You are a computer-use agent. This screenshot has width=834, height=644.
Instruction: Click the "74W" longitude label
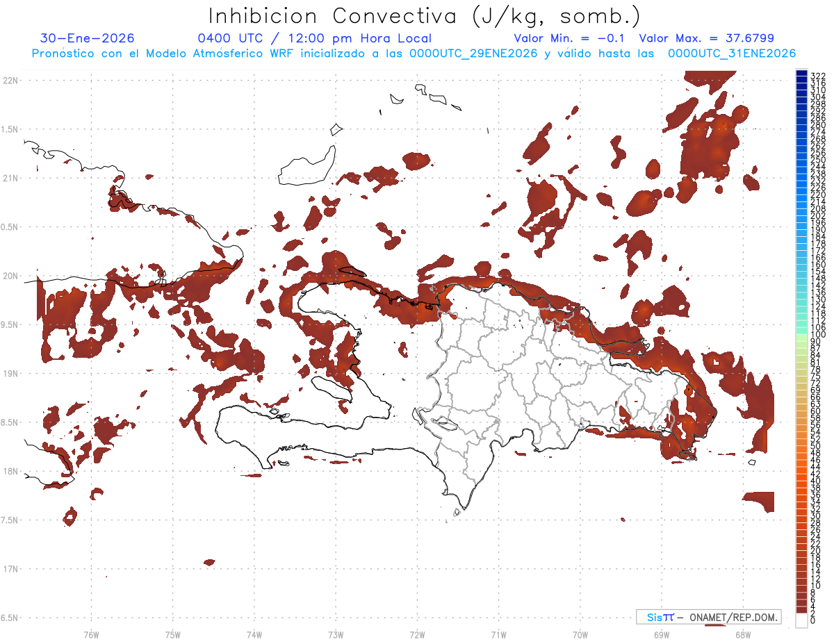coord(254,634)
